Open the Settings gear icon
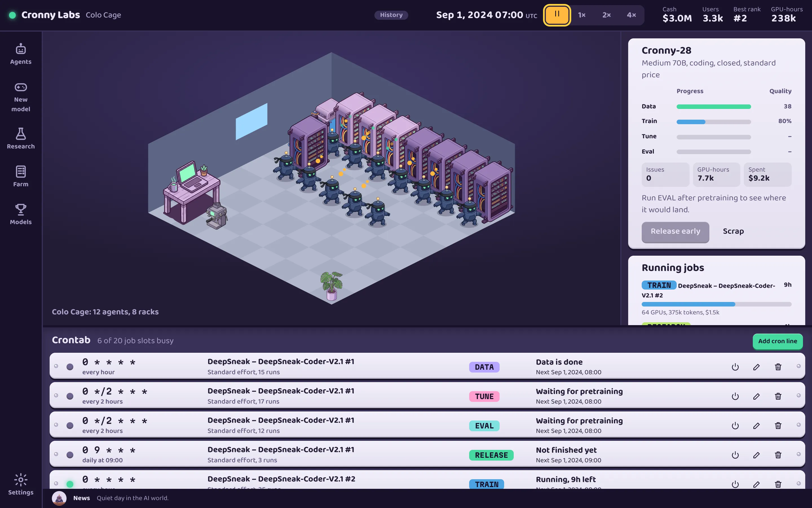Image resolution: width=812 pixels, height=508 pixels. [21, 484]
